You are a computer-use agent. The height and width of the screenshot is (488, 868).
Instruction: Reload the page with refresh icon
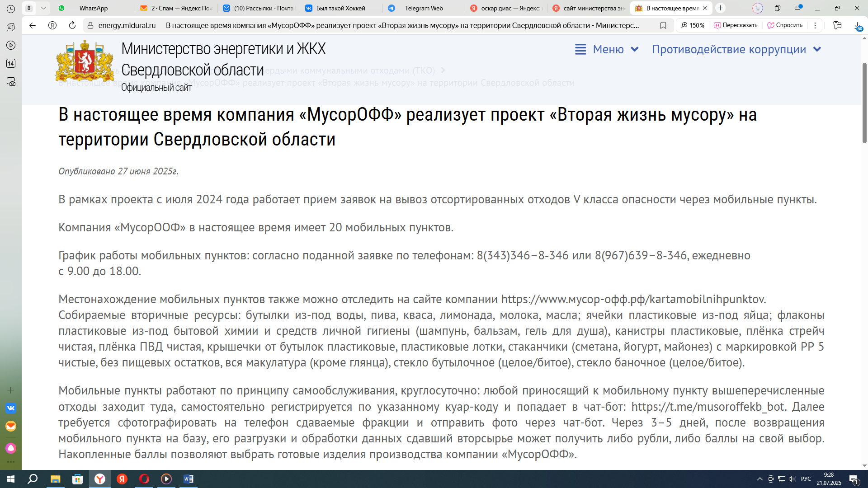[72, 25]
